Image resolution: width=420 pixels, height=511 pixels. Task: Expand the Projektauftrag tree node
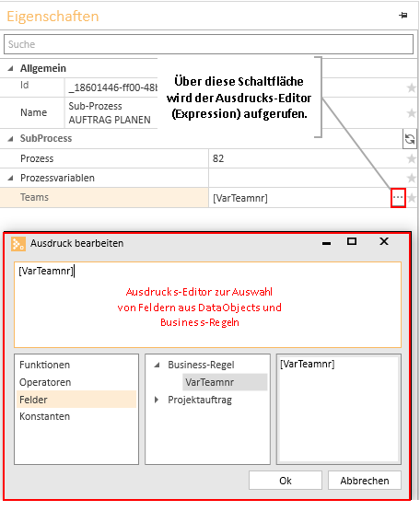157,400
